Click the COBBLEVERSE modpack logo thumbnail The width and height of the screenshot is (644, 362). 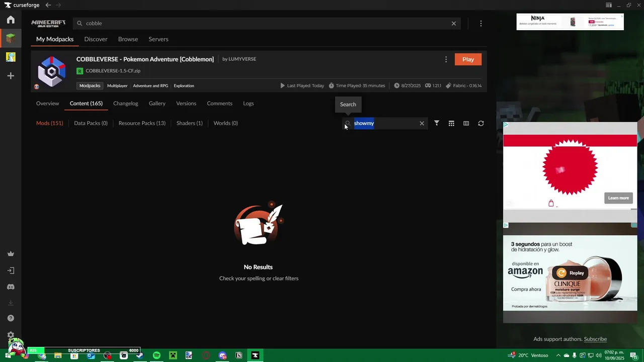pyautogui.click(x=52, y=71)
